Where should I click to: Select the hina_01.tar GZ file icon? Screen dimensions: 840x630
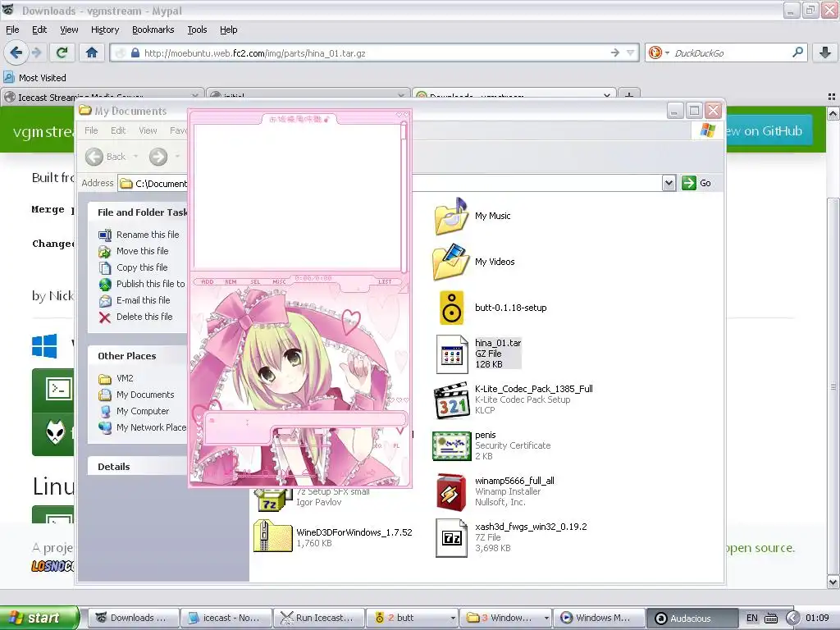coord(452,354)
